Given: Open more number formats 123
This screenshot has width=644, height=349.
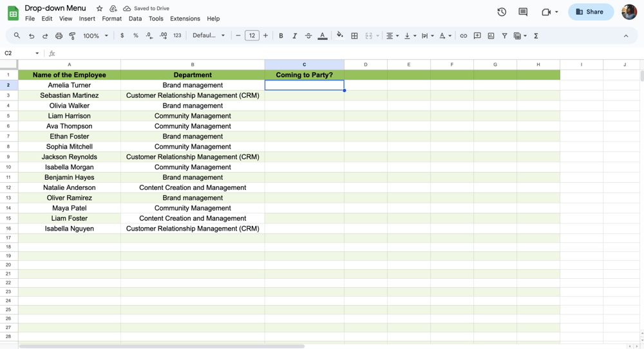Looking at the screenshot, I should (177, 35).
